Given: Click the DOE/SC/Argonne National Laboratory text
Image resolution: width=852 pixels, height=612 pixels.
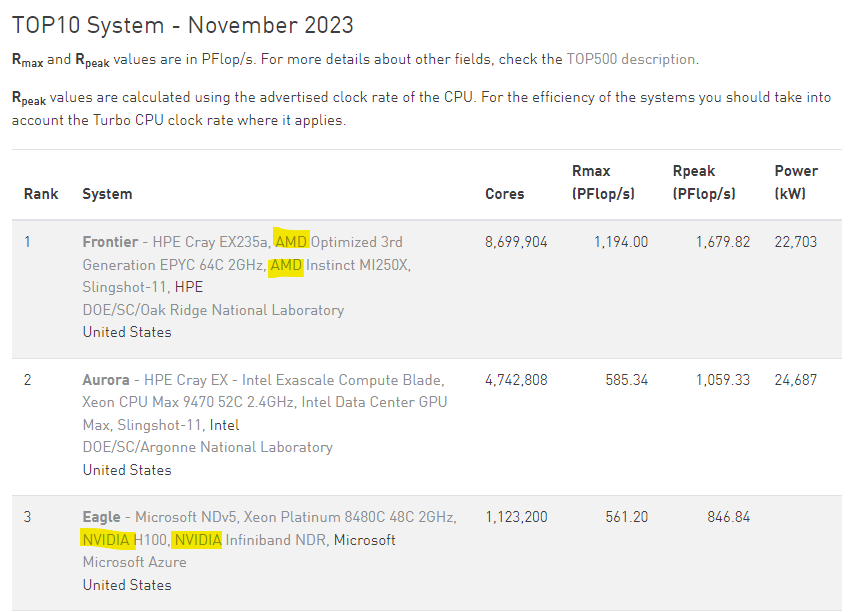Looking at the screenshot, I should click(x=207, y=447).
